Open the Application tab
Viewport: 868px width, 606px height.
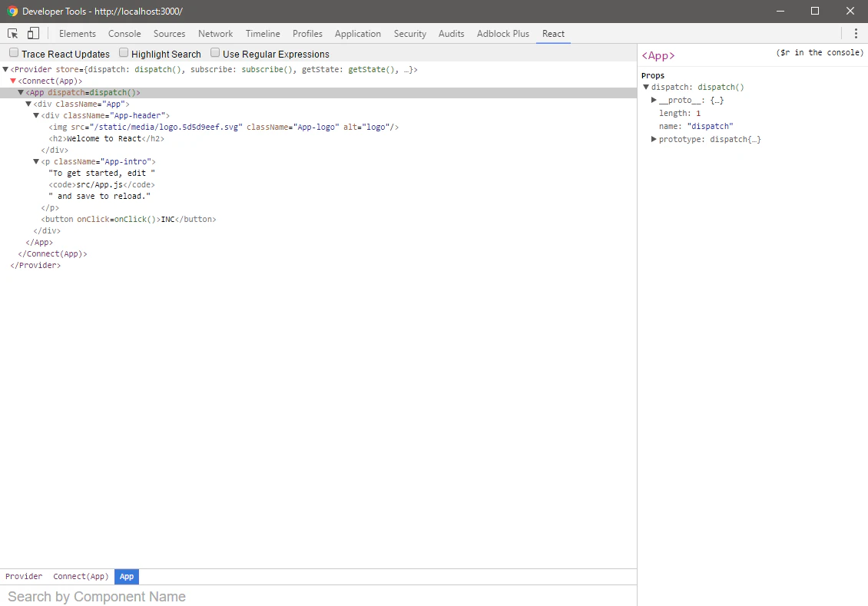pyautogui.click(x=358, y=34)
